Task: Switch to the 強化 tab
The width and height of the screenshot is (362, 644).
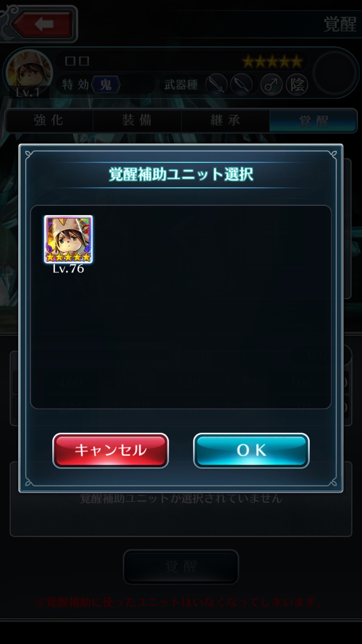Action: click(x=49, y=120)
